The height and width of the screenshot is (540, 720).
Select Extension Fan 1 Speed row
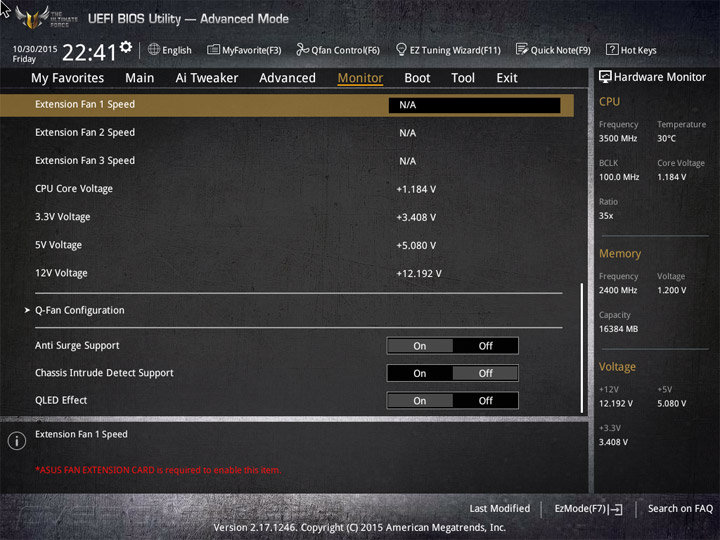287,105
